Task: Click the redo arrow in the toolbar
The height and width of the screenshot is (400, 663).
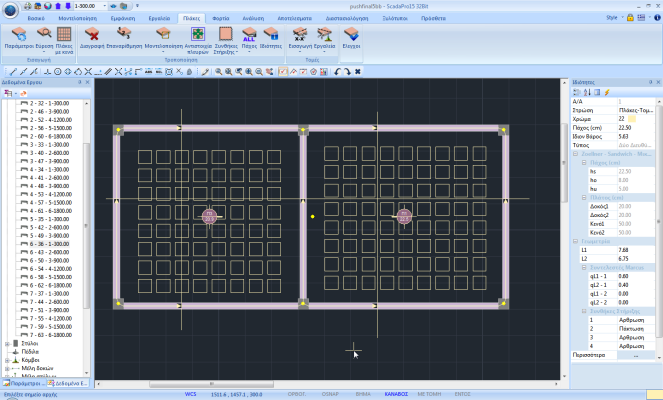Action: point(347,72)
